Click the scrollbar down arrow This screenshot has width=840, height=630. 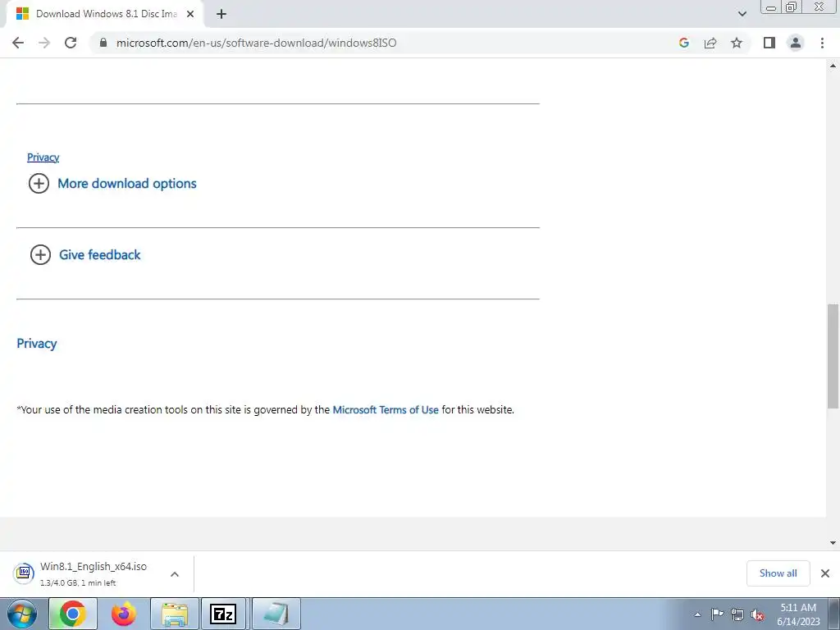(x=833, y=543)
